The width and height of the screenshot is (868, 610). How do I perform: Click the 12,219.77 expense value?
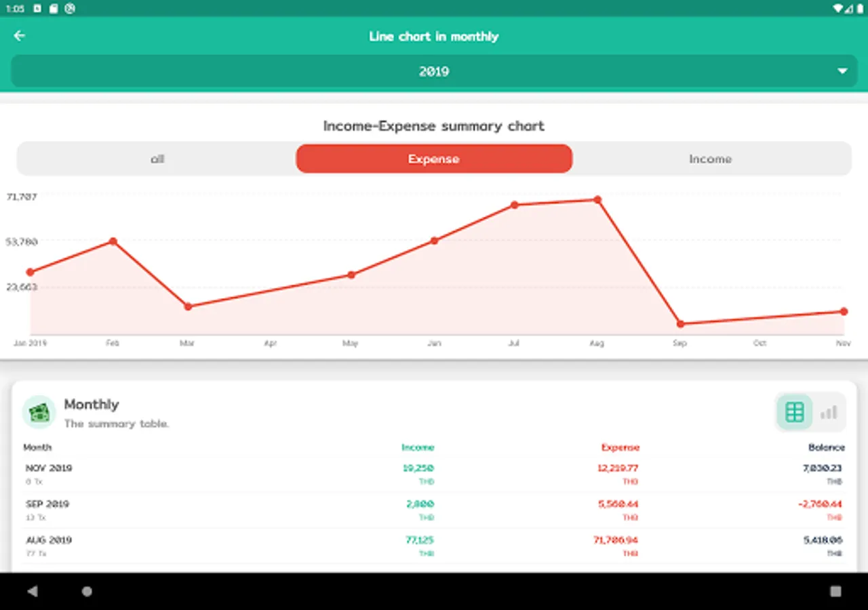coord(618,468)
